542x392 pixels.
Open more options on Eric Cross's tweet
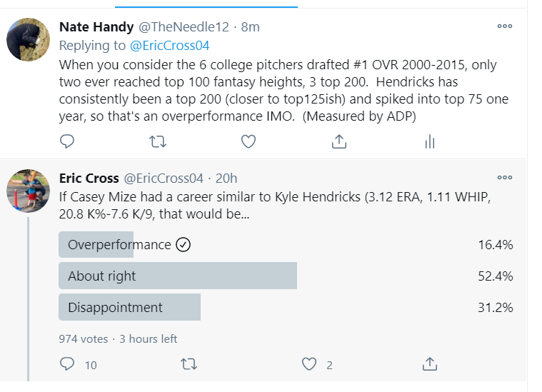click(x=505, y=178)
